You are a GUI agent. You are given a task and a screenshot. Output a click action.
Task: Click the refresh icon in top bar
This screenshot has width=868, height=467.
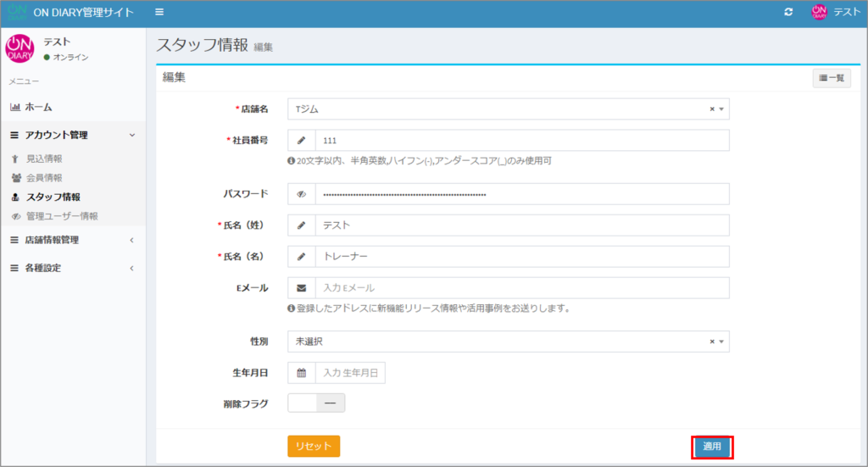(788, 12)
